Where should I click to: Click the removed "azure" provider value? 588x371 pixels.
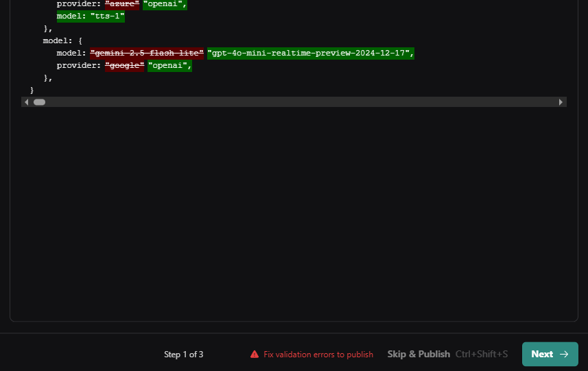[122, 4]
